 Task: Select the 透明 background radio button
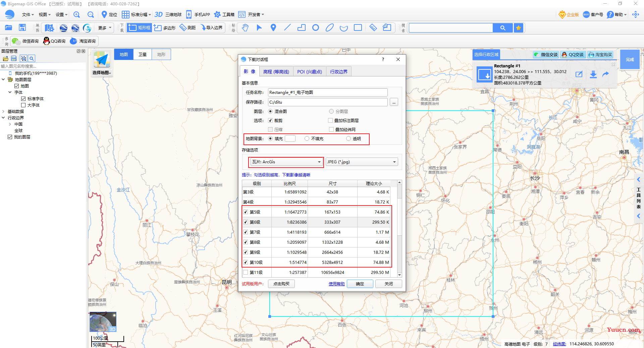point(348,139)
